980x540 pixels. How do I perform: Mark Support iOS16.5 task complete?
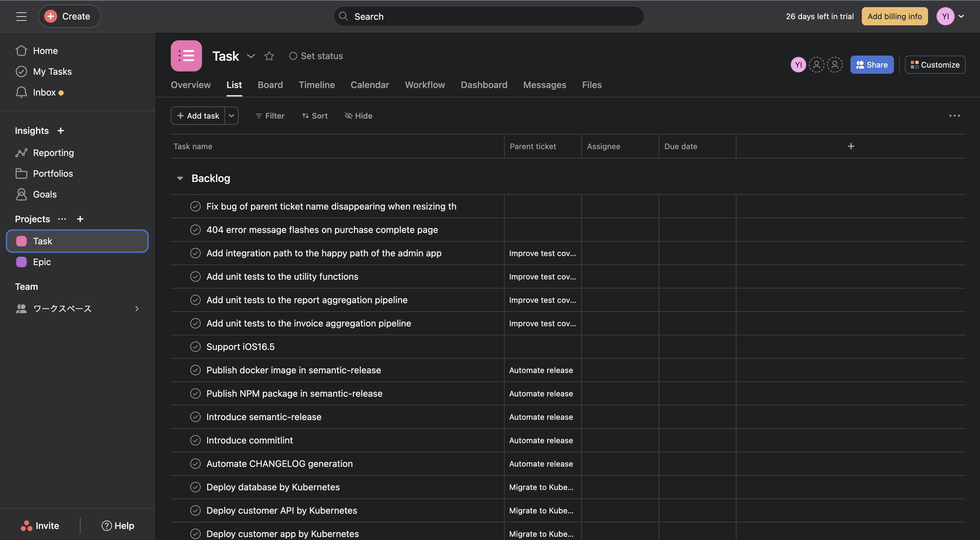[x=195, y=347]
